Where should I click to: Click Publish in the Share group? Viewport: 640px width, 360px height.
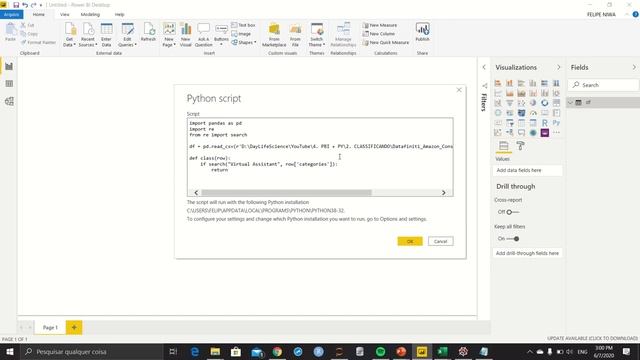click(422, 32)
